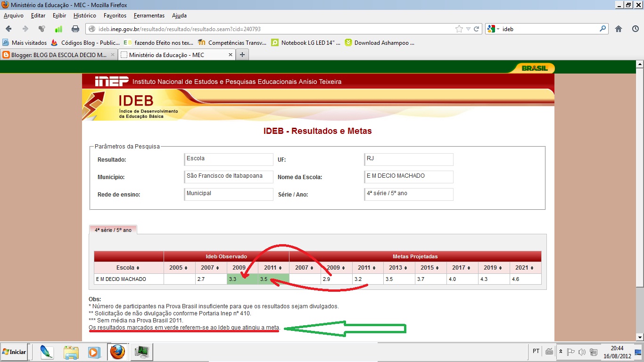Open Windows Explorer from taskbar
The image size is (644, 362).
point(71,352)
